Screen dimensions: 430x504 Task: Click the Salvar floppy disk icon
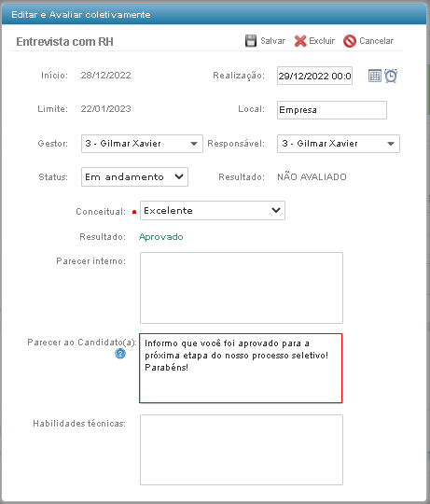pos(251,41)
